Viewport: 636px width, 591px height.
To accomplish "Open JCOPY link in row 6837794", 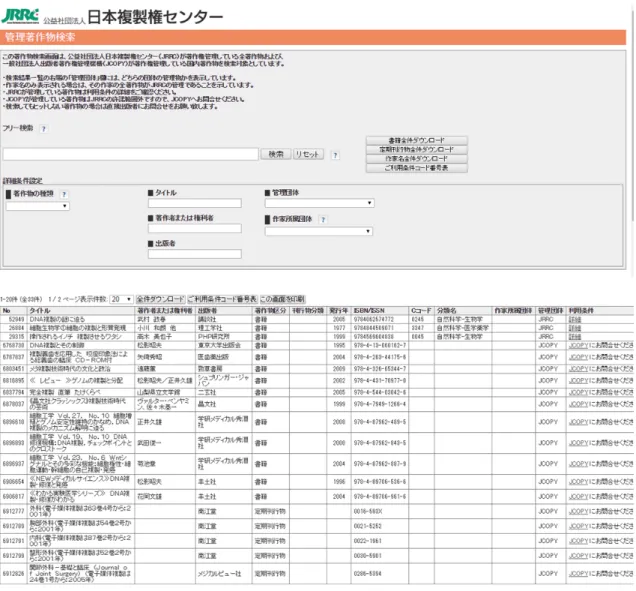I will click(578, 393).
